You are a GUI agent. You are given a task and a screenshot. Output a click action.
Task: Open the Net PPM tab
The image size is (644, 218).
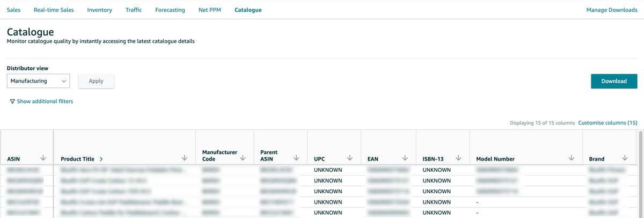click(x=210, y=10)
